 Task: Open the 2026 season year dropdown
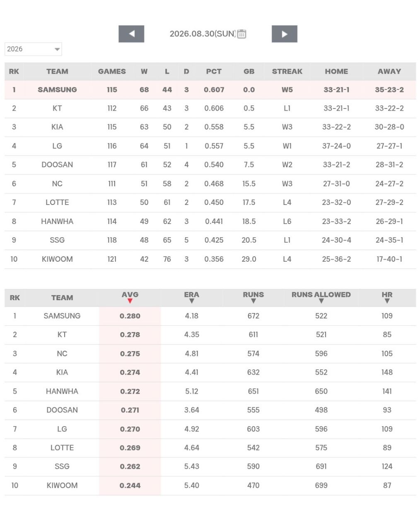coord(33,49)
